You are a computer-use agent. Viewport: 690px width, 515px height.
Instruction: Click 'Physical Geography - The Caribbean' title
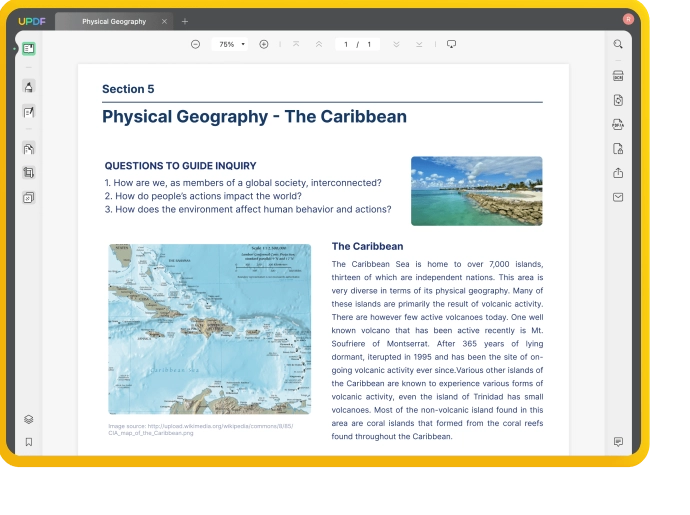(254, 117)
